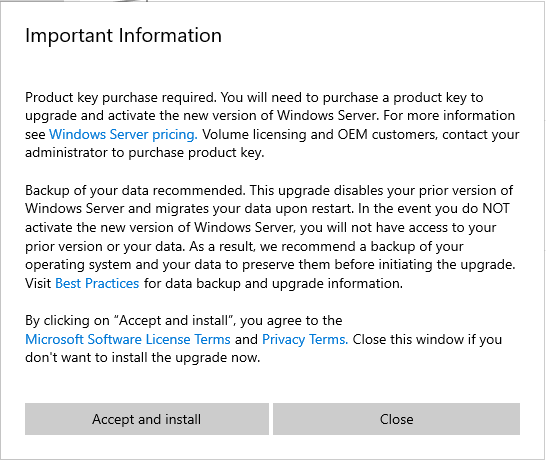Viewport: 546px width, 460px height.
Task: Click 'administrator to purchase product key' line
Action: coord(145,153)
